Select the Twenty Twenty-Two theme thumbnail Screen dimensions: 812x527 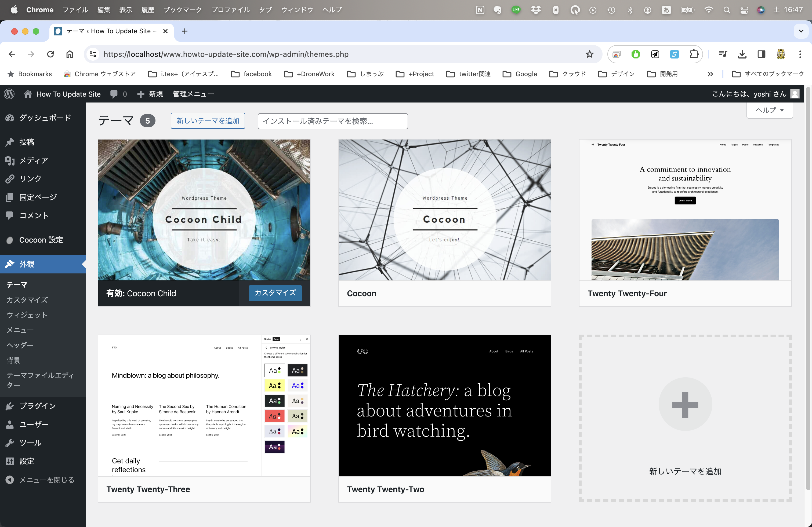pyautogui.click(x=444, y=405)
